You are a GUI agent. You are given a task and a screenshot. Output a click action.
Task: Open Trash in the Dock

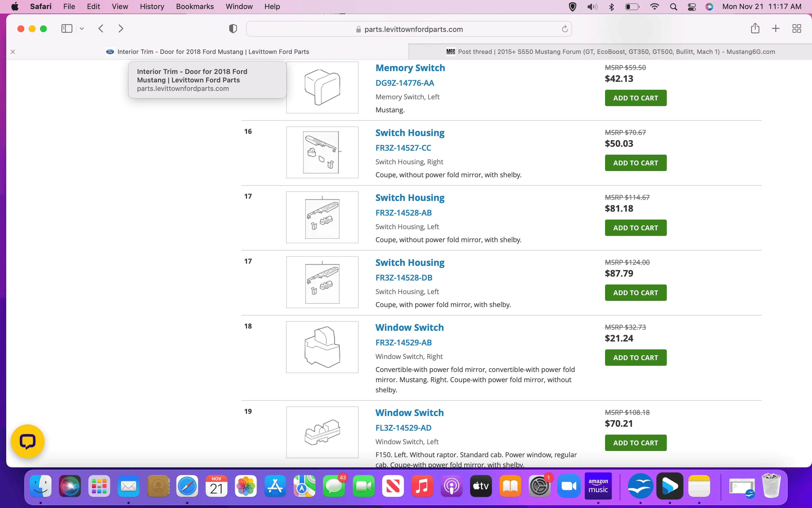point(771,486)
